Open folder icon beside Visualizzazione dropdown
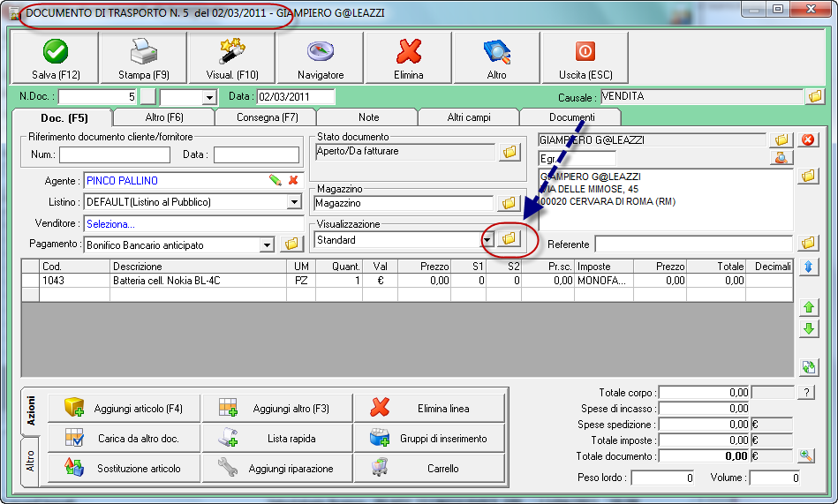Image resolution: width=838 pixels, height=504 pixels. (x=509, y=239)
